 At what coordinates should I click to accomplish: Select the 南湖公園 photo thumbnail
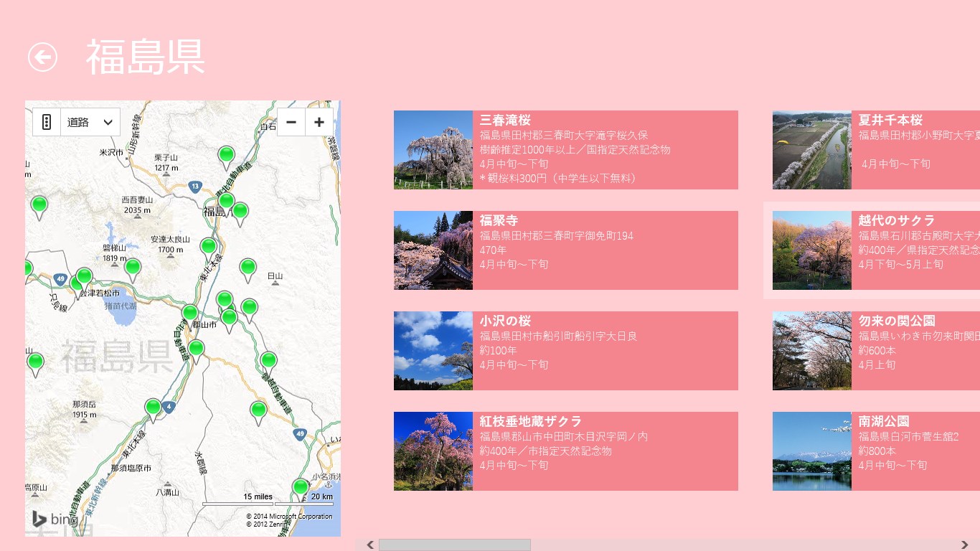[x=811, y=451]
